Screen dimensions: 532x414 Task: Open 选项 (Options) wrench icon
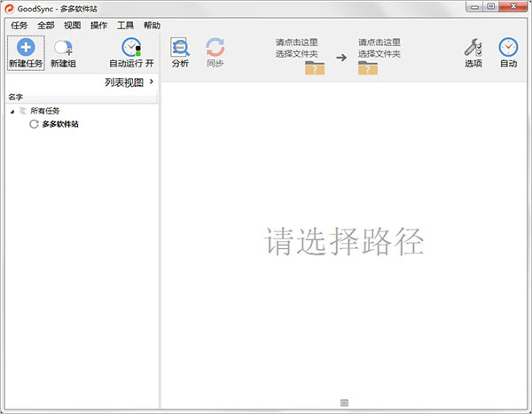(473, 47)
